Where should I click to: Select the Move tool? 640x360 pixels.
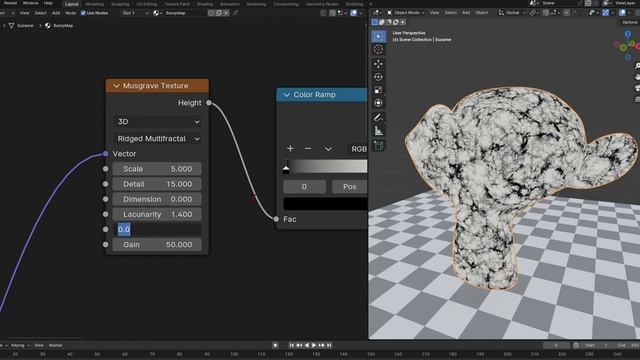coord(378,64)
